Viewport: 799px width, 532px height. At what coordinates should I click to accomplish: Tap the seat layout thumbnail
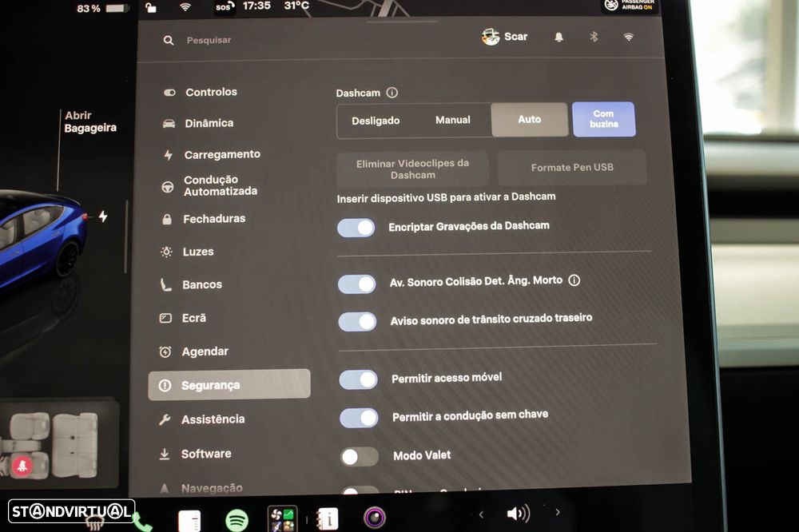click(60, 445)
